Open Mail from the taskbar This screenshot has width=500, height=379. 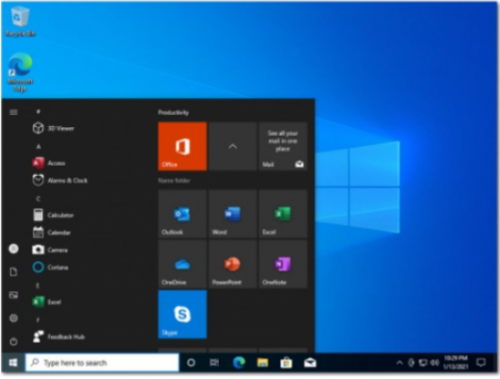(310, 362)
